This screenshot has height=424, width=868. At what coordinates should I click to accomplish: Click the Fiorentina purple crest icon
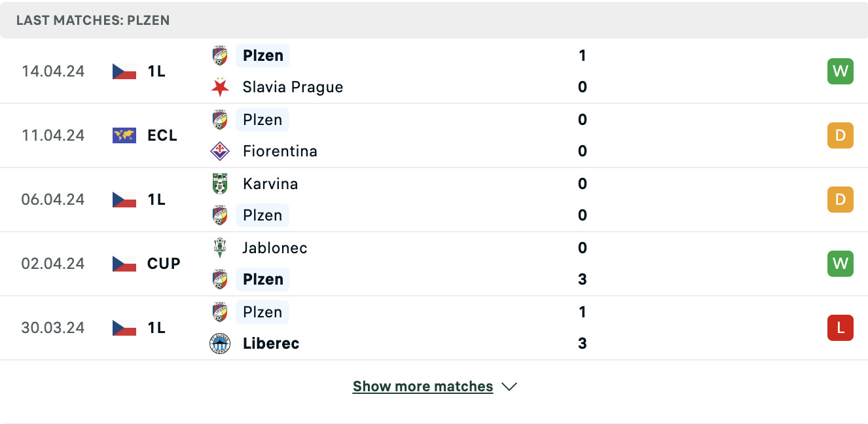coord(220,151)
